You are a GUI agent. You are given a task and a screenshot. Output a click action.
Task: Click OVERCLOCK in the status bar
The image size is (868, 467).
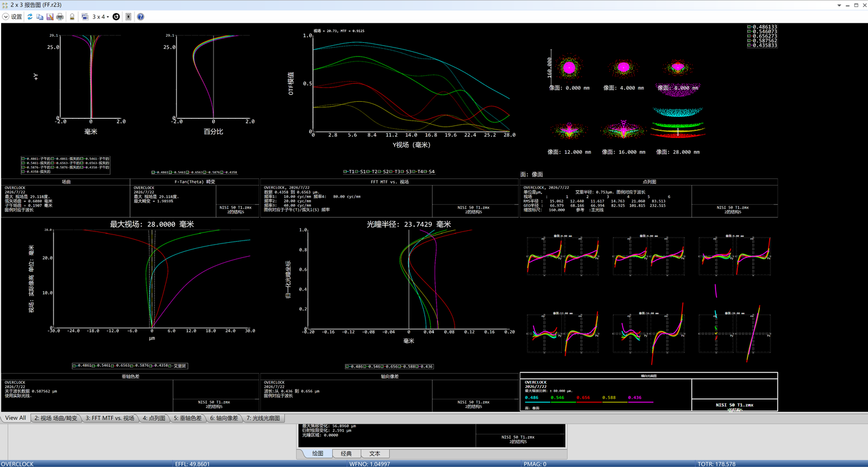tap(17, 464)
